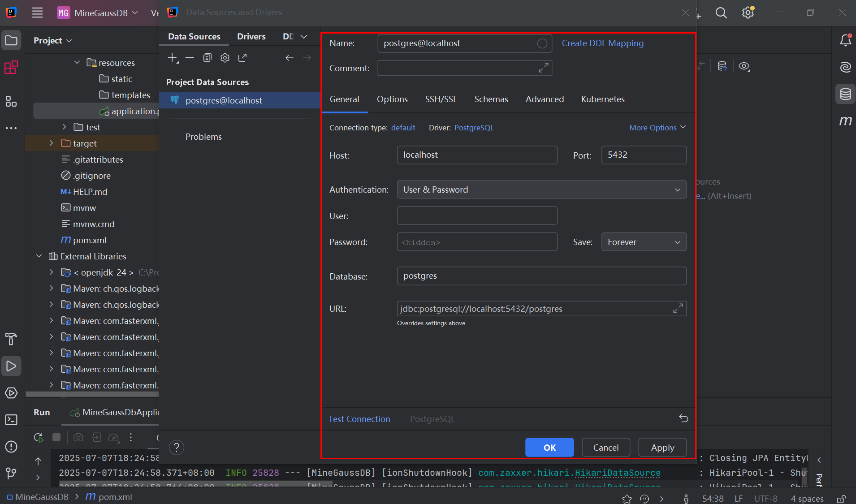Viewport: 856px width, 504px height.
Task: Open the Services tool window icon
Action: (11, 393)
